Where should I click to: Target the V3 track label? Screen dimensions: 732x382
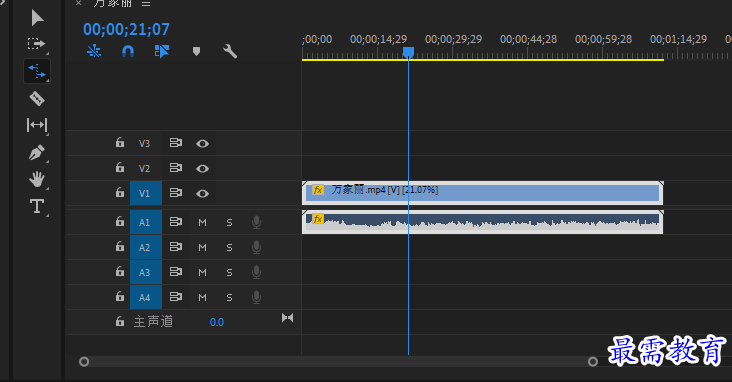145,143
